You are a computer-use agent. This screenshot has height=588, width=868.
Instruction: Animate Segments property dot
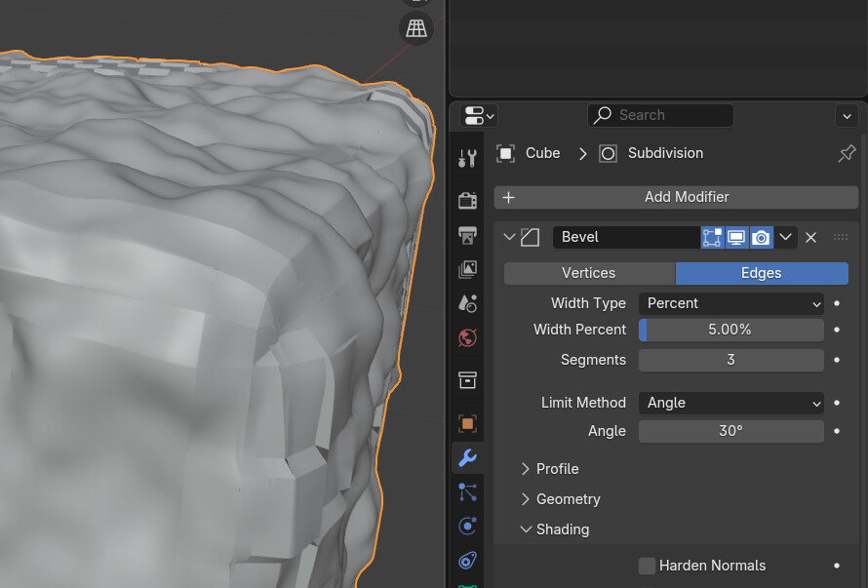pos(837,360)
